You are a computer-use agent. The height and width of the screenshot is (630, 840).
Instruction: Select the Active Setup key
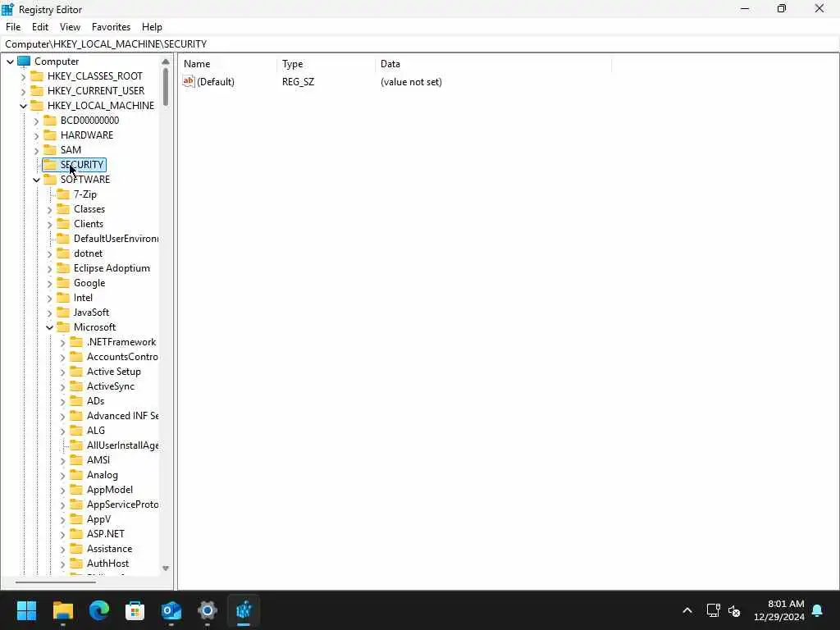coord(113,372)
